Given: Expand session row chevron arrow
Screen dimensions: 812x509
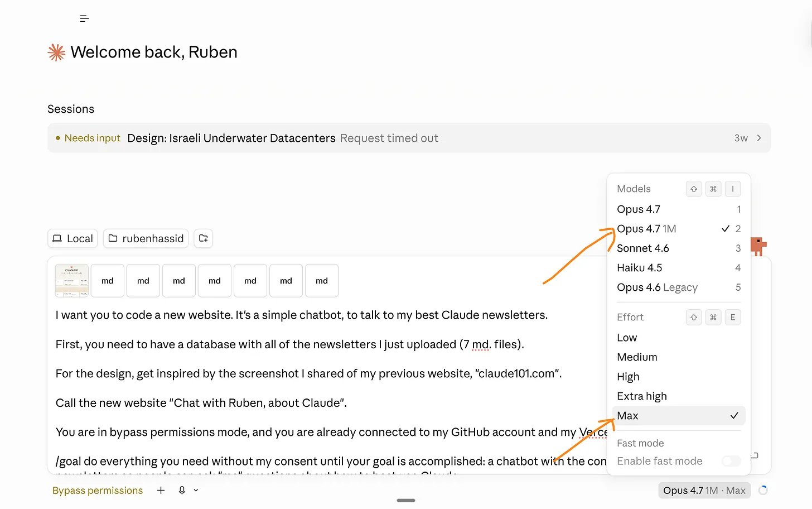Looking at the screenshot, I should pos(759,138).
